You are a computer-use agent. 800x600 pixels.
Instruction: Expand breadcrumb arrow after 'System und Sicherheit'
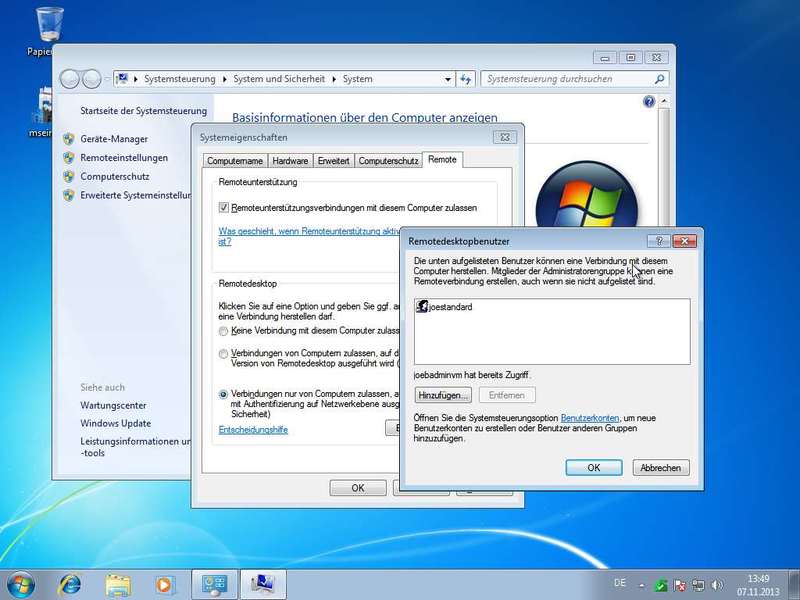[x=335, y=79]
